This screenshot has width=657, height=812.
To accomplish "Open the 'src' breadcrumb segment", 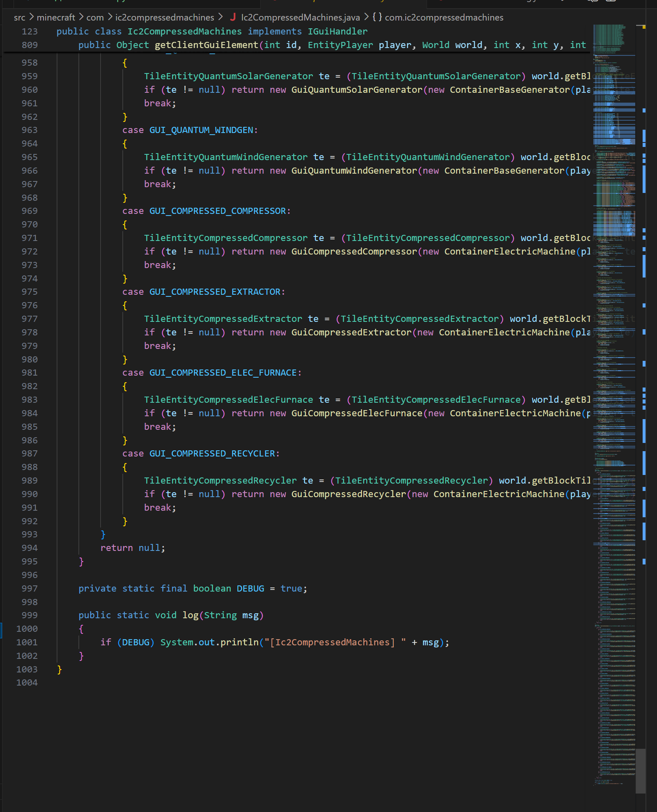I will 19,17.
